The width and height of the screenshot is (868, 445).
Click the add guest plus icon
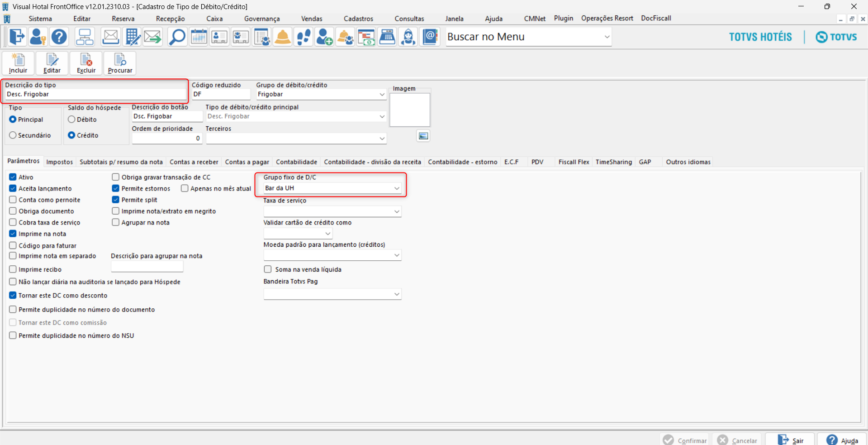[324, 37]
